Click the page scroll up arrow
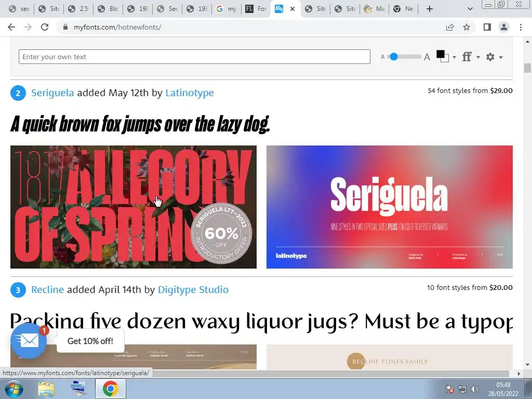Screen dimensions: 532x399 [527, 42]
